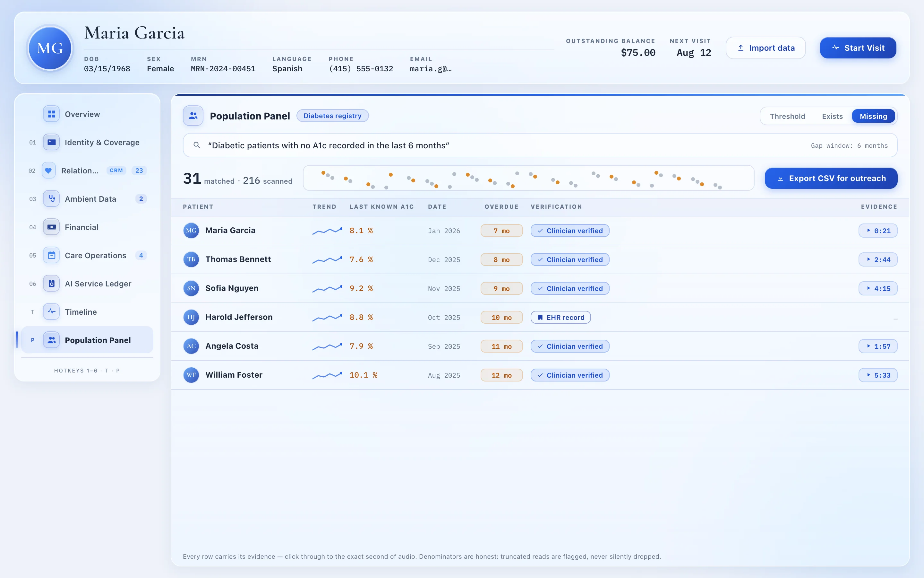Click the Care Operations calendar icon

point(51,255)
